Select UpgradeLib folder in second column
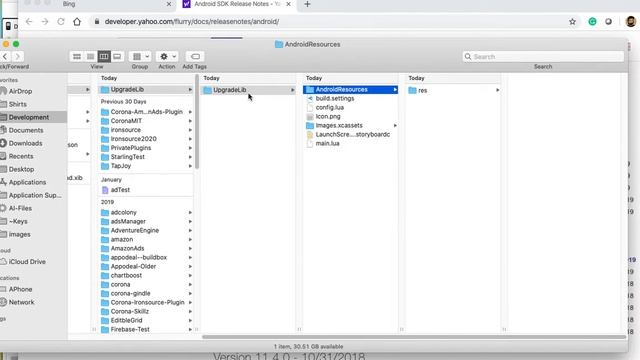640x360 pixels. (249, 90)
